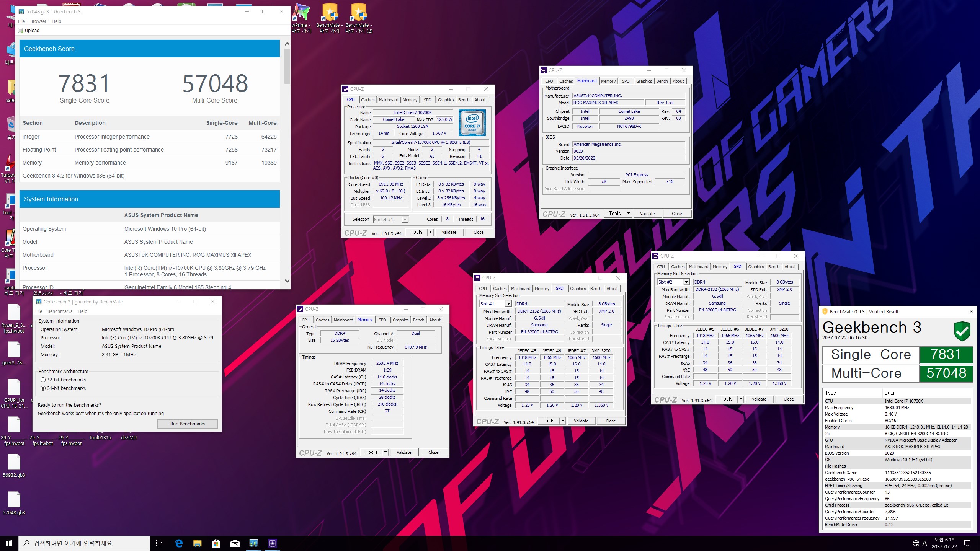This screenshot has height=551, width=980.
Task: Click Close button in Slot #1 SPD window
Action: click(611, 421)
